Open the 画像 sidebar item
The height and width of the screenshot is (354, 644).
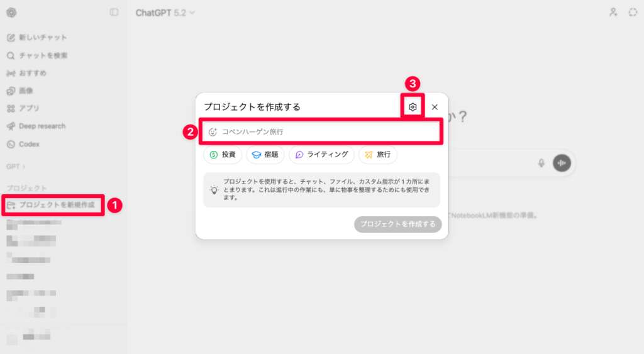click(20, 91)
